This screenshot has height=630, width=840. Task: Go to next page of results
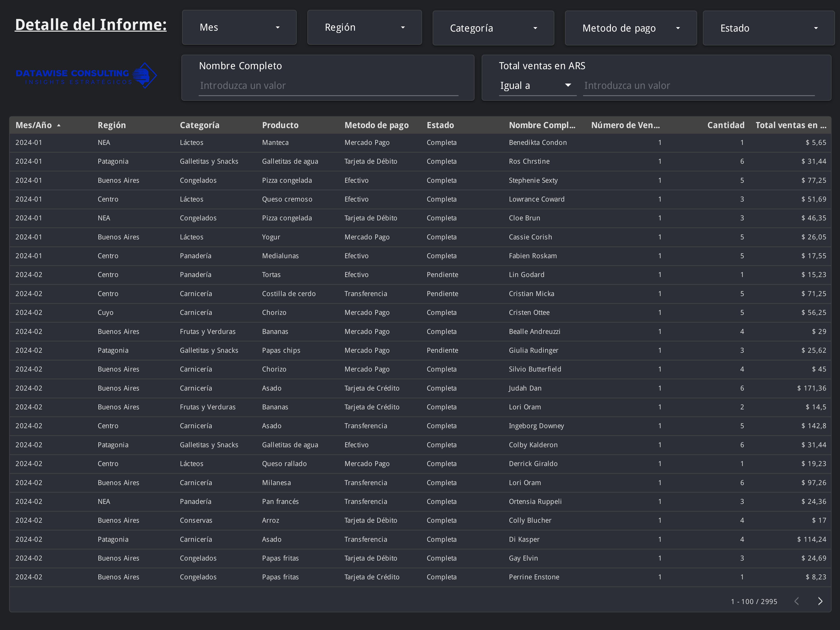pos(820,601)
